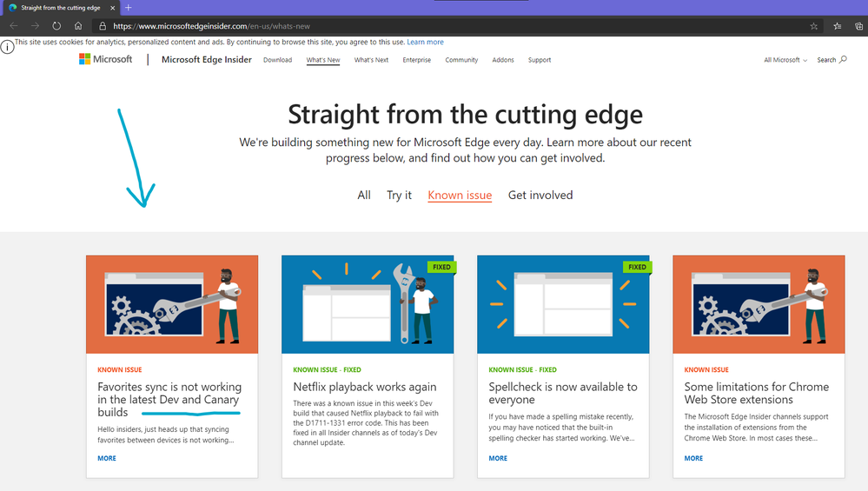Click FIXED badge on Netflix card

click(x=441, y=267)
